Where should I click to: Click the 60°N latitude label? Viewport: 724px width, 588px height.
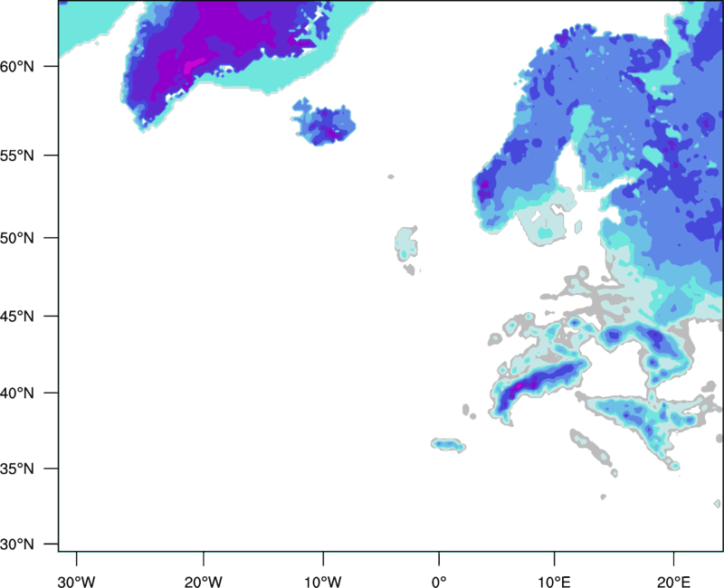tap(17, 66)
